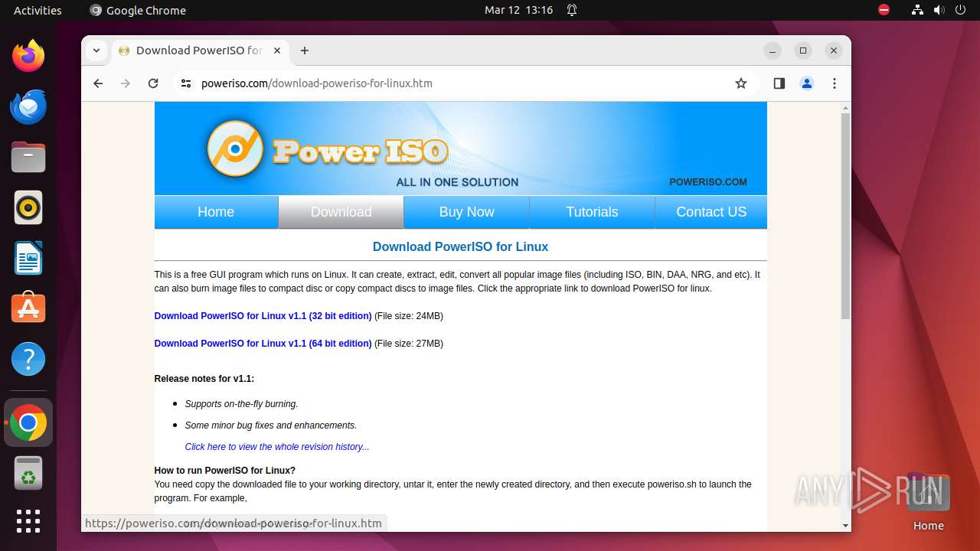This screenshot has height=551, width=980.
Task: Open the notification bell in the top bar
Action: click(572, 10)
